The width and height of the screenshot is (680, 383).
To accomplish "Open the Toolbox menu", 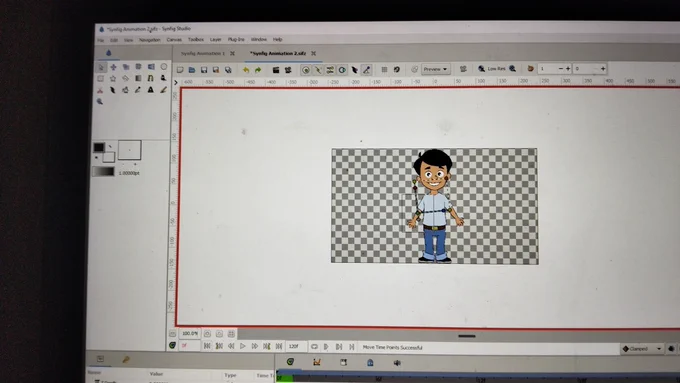I will 196,39.
